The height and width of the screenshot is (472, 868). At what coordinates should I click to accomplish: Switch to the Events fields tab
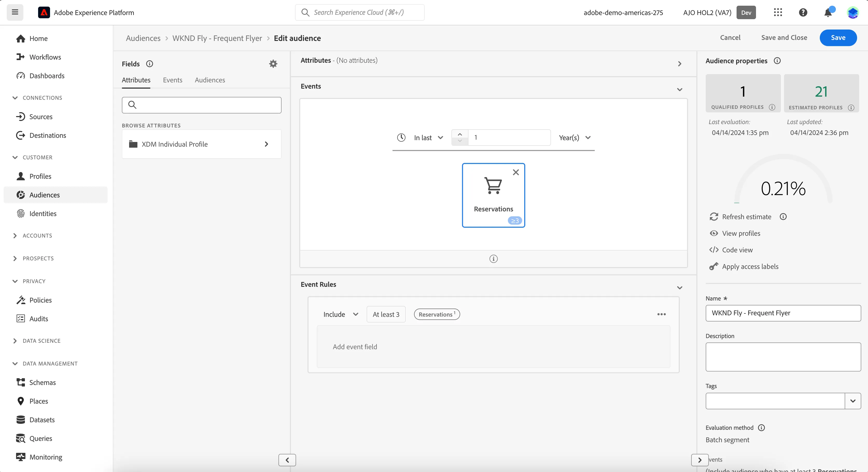172,80
